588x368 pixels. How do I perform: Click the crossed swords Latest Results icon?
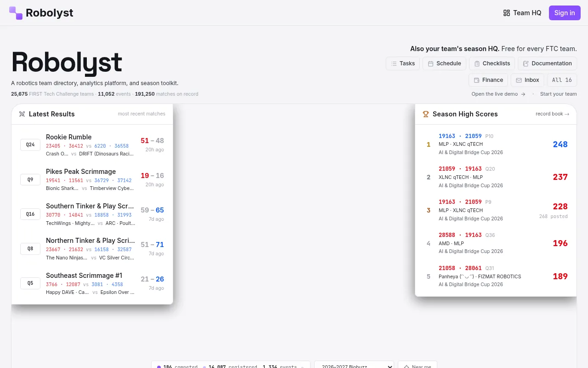[22, 114]
